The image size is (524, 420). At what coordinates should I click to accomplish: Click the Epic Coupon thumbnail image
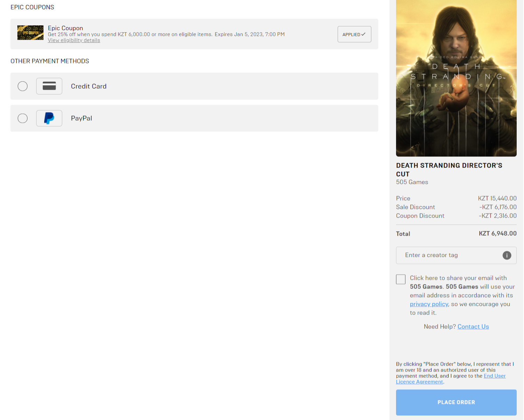30,33
